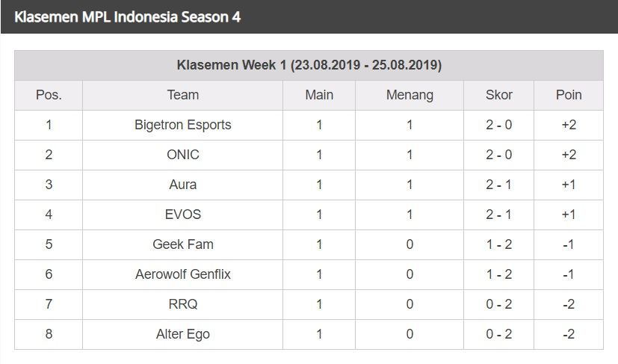
Task: Click Aura's +1 points cell
Action: point(569,185)
